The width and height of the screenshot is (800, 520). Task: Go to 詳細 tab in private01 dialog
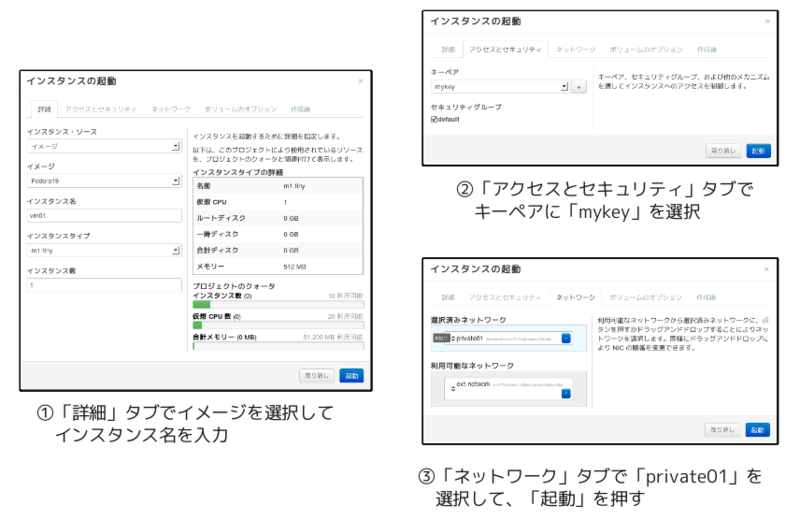pos(448,298)
